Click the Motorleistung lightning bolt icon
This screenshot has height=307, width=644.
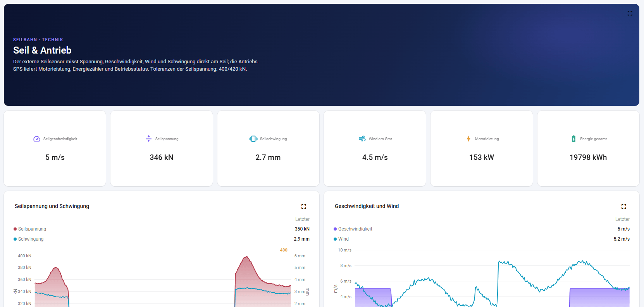point(468,139)
